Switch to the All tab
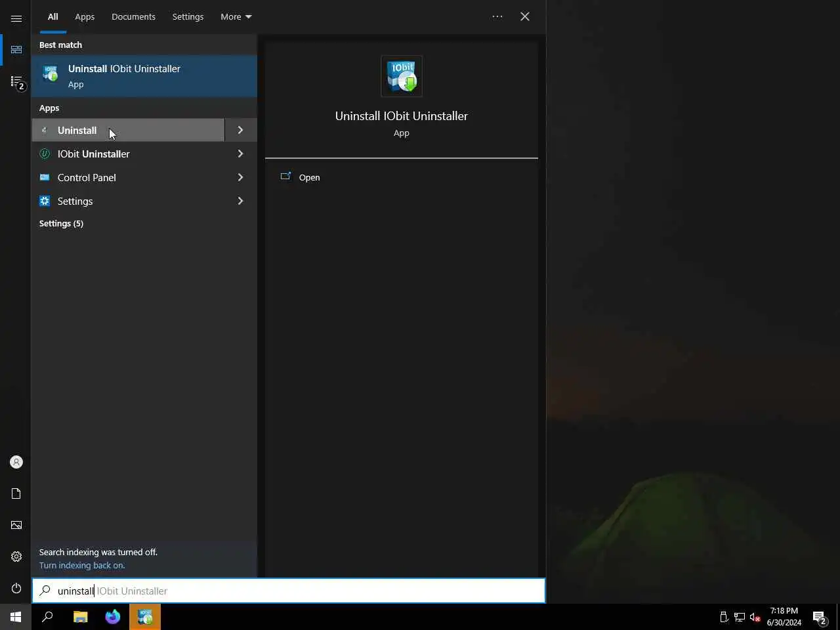Image resolution: width=840 pixels, height=630 pixels. [x=53, y=16]
